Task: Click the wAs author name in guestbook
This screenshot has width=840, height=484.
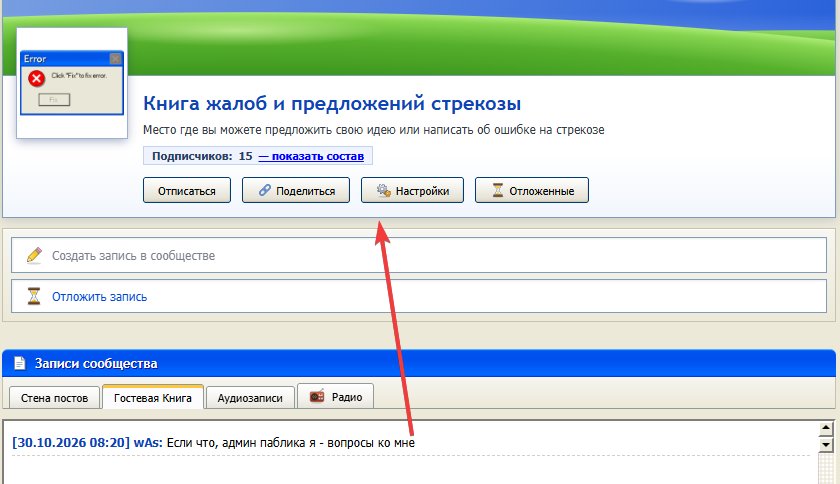Action: tap(147, 443)
